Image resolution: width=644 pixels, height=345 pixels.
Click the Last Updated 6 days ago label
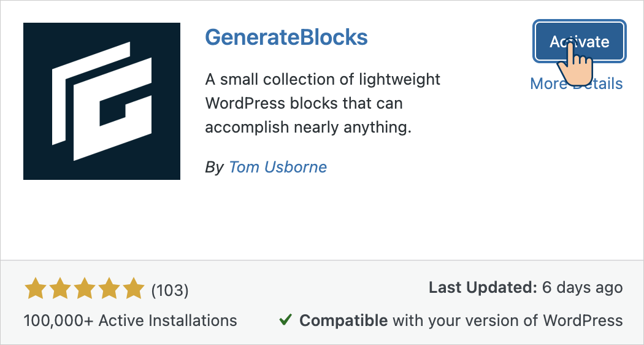pos(526,287)
